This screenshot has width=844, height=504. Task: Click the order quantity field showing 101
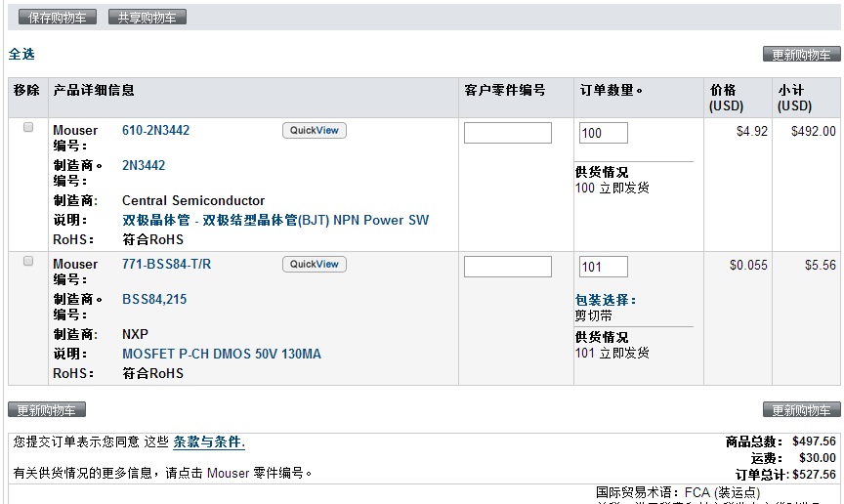[603, 267]
